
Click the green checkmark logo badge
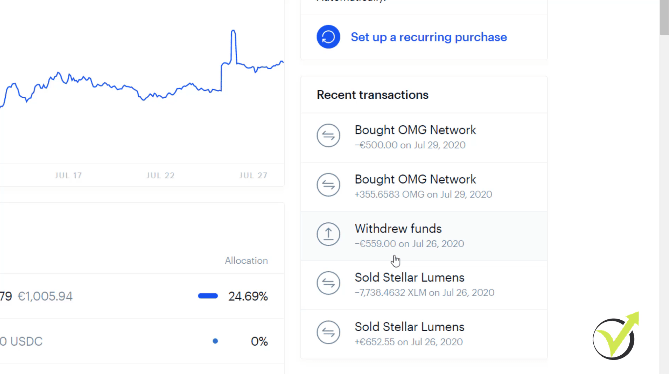tap(616, 336)
